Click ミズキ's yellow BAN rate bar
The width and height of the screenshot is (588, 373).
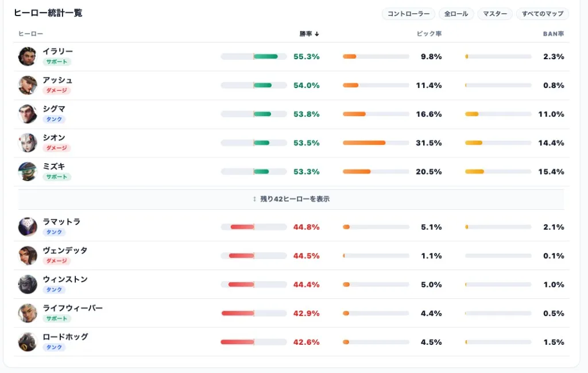[x=474, y=171]
